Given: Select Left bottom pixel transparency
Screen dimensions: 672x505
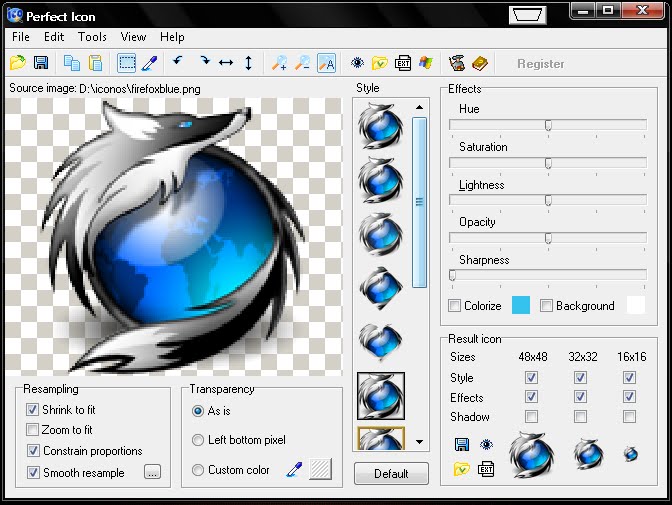Looking at the screenshot, I should [198, 440].
